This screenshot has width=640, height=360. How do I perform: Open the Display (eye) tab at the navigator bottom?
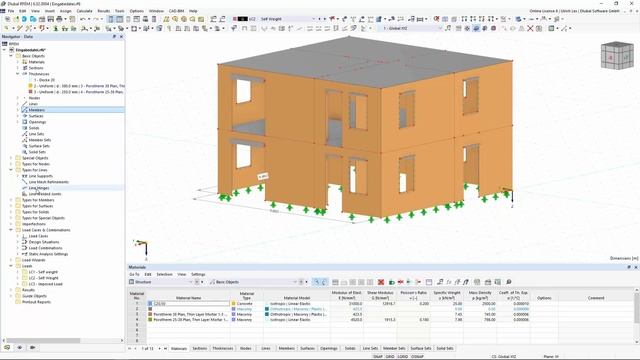click(20, 347)
